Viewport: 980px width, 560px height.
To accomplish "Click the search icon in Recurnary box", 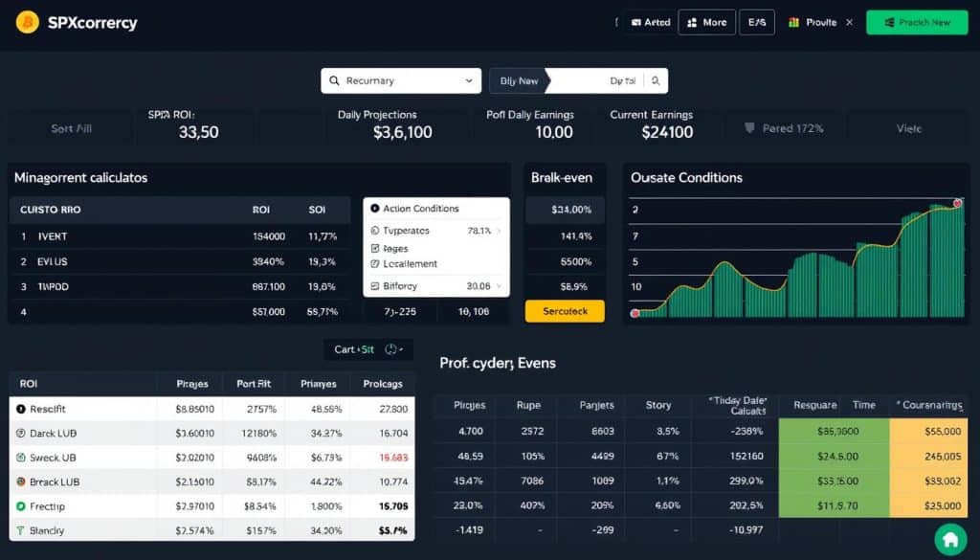I will (334, 81).
